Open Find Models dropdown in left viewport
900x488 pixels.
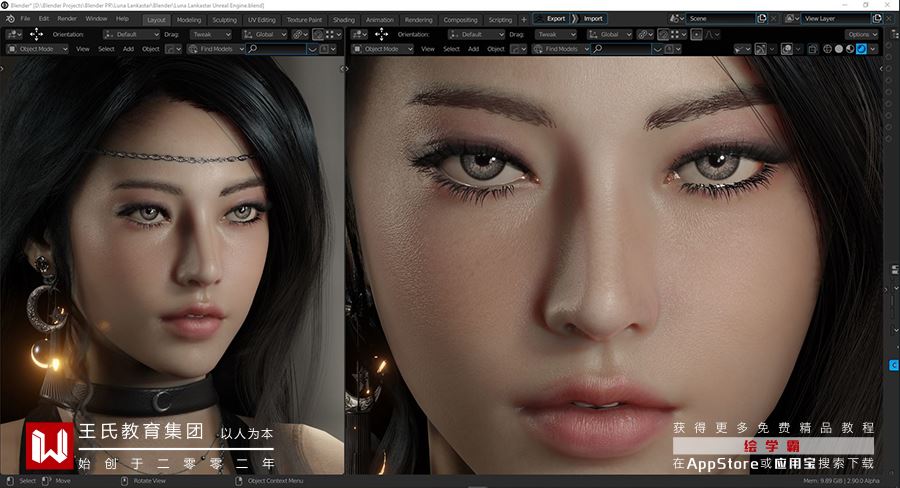pos(216,49)
